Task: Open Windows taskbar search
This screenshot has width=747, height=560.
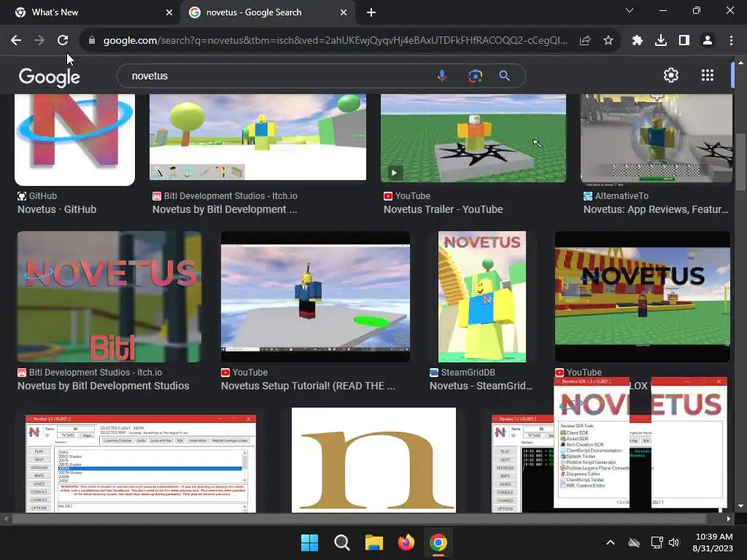Action: [341, 542]
